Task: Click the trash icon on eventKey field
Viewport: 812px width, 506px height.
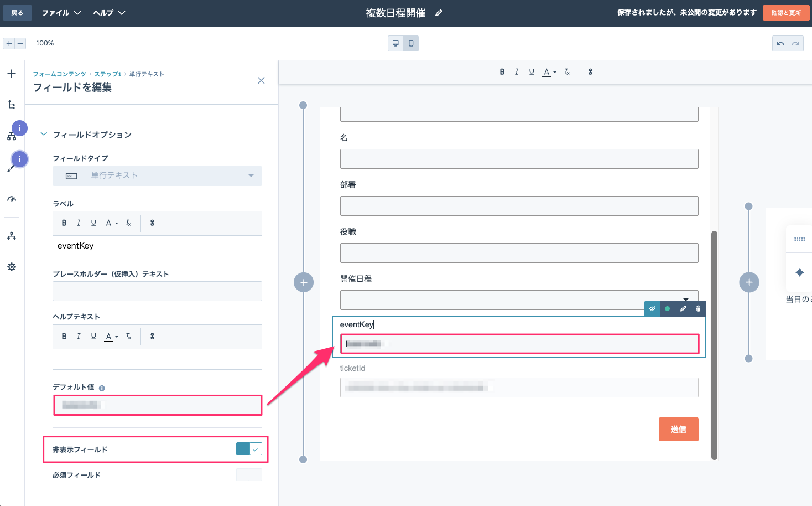Action: [x=698, y=308]
